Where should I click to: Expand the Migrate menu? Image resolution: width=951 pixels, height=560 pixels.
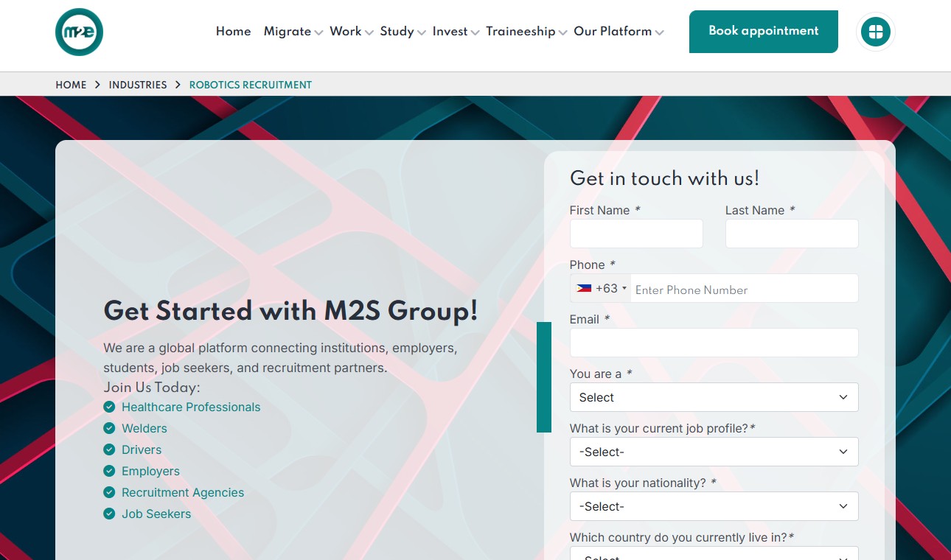(293, 31)
